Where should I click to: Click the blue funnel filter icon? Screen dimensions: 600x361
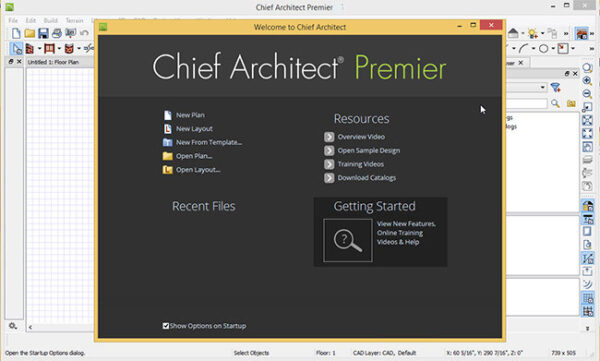[555, 88]
